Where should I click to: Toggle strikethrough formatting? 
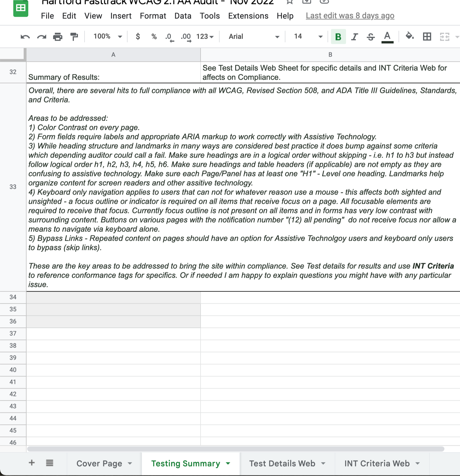click(371, 37)
